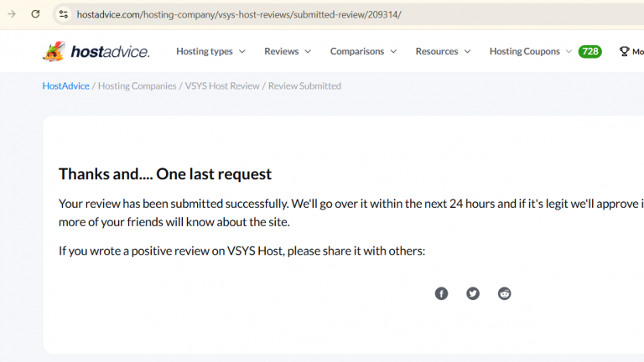The image size is (644, 362).
Task: Expand Hosting Coupons chevron
Action: (x=569, y=52)
